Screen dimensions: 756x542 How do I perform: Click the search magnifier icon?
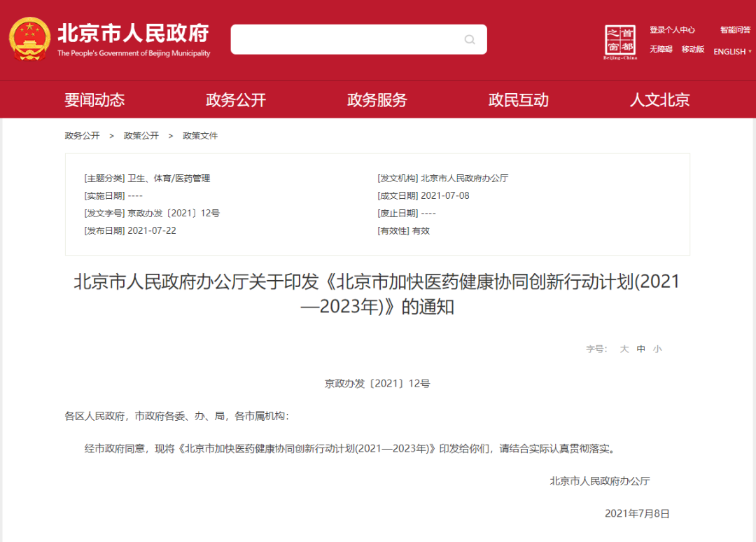[470, 39]
